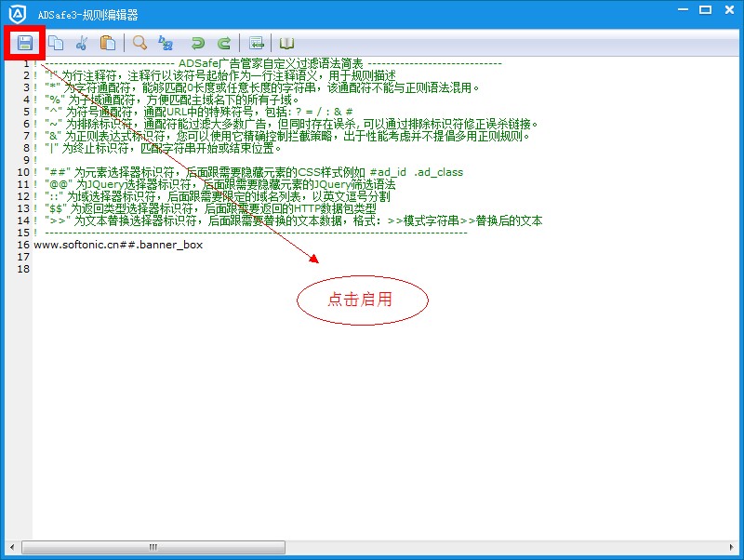
Task: Click the comment line starting with "::"
Action: [x=212, y=196]
